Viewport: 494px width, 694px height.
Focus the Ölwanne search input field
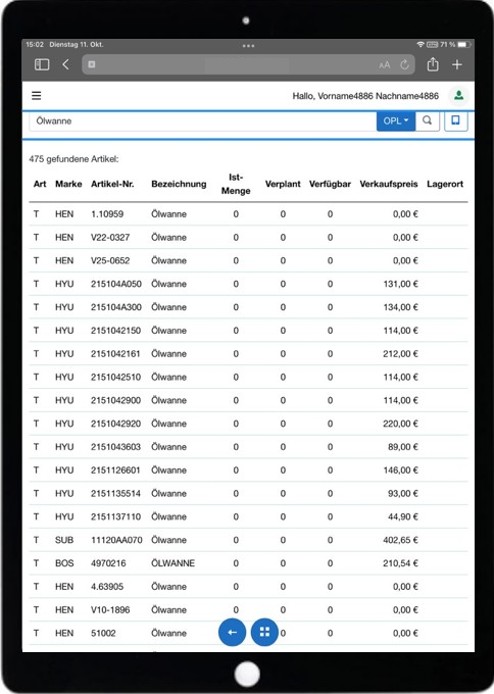tap(203, 121)
